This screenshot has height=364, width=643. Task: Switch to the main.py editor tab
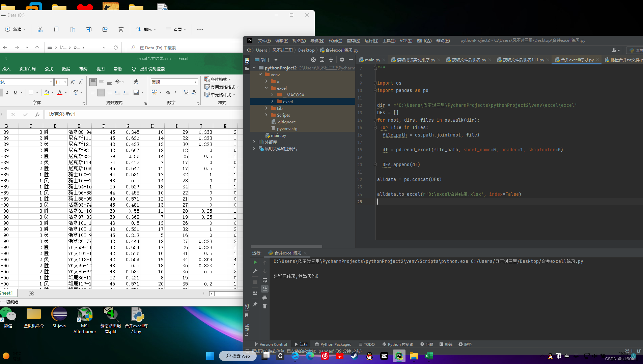coord(372,60)
